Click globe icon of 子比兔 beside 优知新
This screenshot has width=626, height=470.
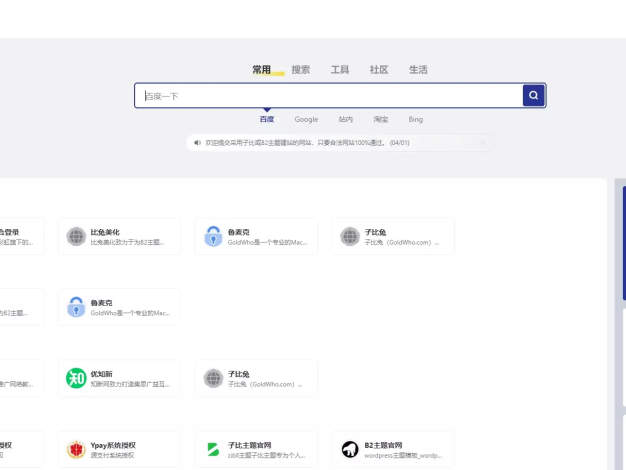click(x=213, y=378)
